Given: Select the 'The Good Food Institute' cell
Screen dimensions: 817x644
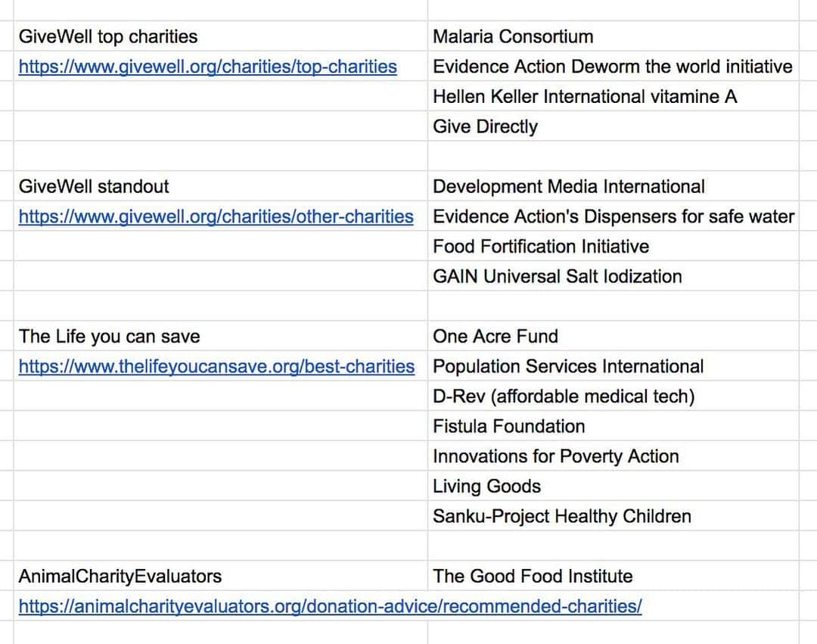Looking at the screenshot, I should [614, 576].
